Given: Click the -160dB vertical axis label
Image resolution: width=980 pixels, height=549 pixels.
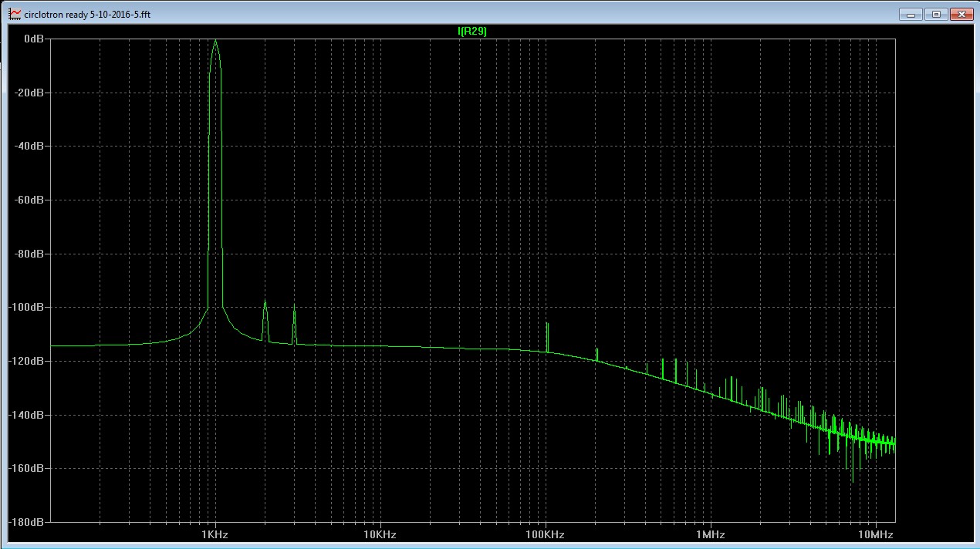Looking at the screenshot, I should (x=25, y=467).
